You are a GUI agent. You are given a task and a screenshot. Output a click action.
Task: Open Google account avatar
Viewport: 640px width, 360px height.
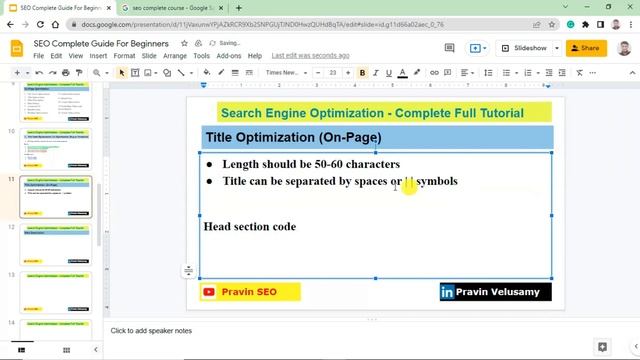(x=624, y=48)
